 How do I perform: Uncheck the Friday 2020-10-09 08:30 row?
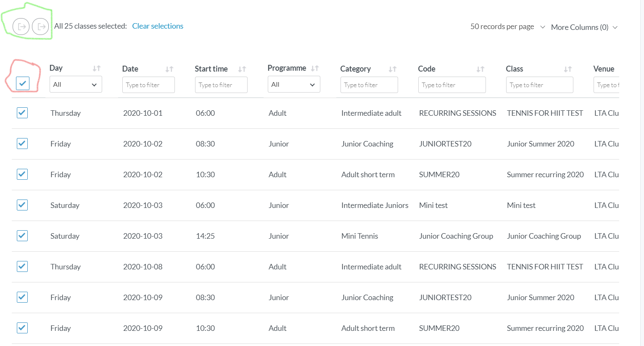coord(22,297)
